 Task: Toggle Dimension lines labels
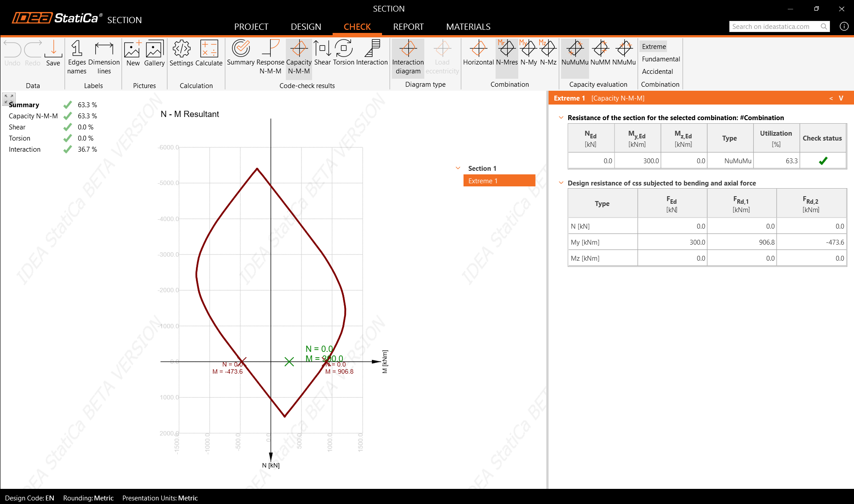pyautogui.click(x=104, y=57)
